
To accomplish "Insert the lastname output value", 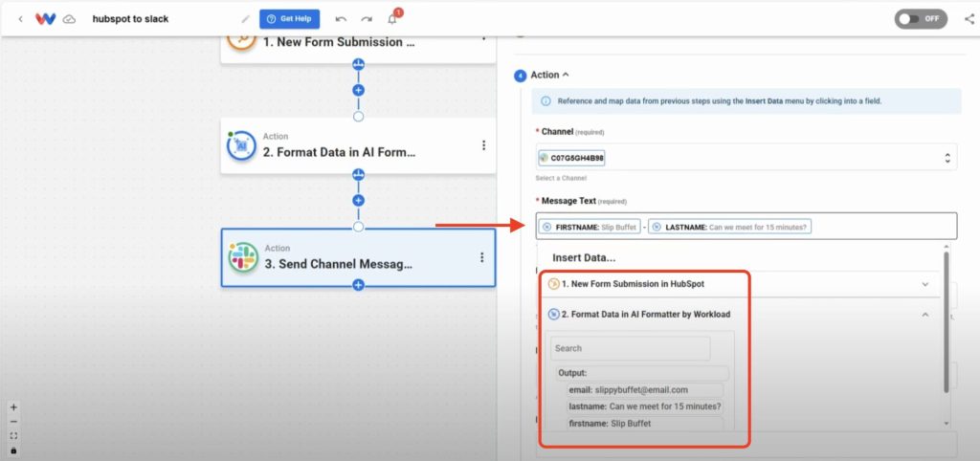I will pos(646,406).
